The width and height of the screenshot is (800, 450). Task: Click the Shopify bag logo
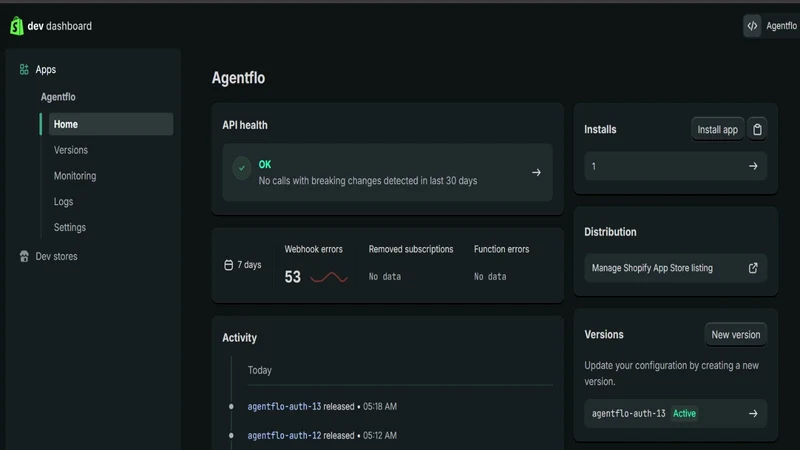coord(17,26)
